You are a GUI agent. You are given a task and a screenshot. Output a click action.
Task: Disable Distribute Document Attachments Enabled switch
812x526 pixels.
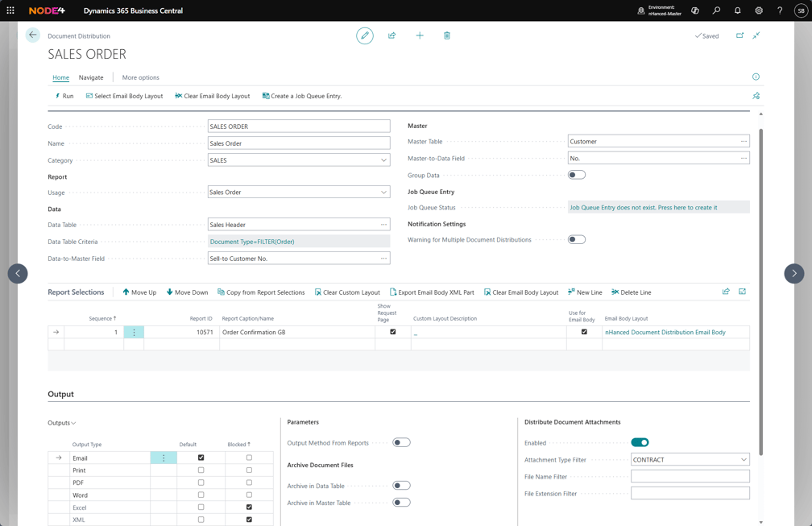[640, 442]
